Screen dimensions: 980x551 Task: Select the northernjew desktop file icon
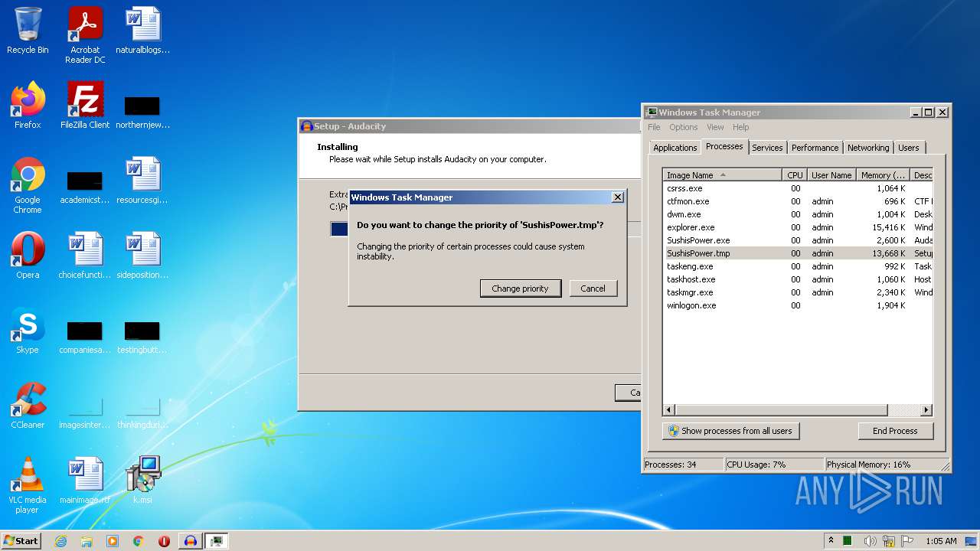142,112
